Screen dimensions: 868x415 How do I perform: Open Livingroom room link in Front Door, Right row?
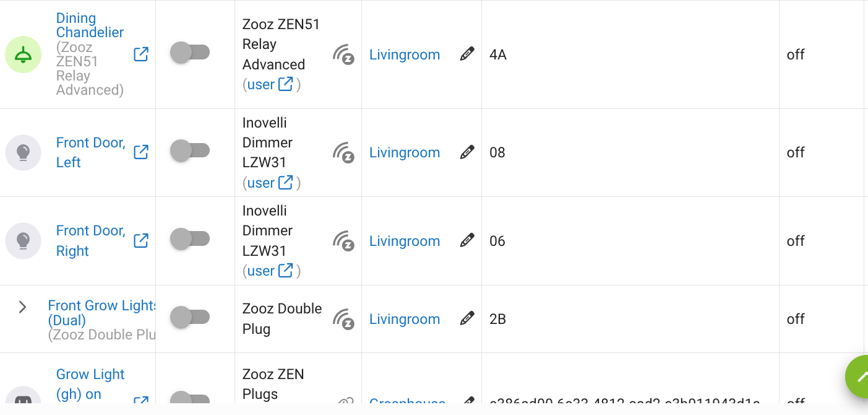[x=405, y=241]
